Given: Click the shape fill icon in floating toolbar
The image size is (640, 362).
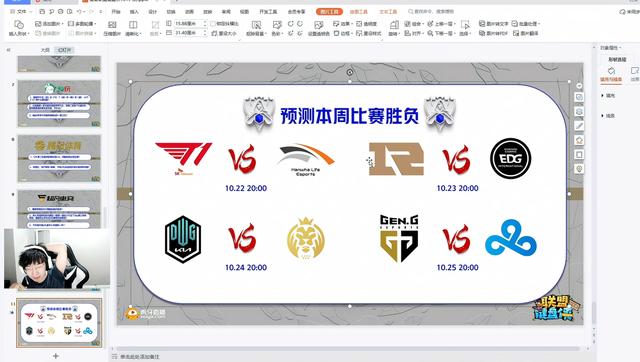Looking at the screenshot, I should pyautogui.click(x=579, y=140).
